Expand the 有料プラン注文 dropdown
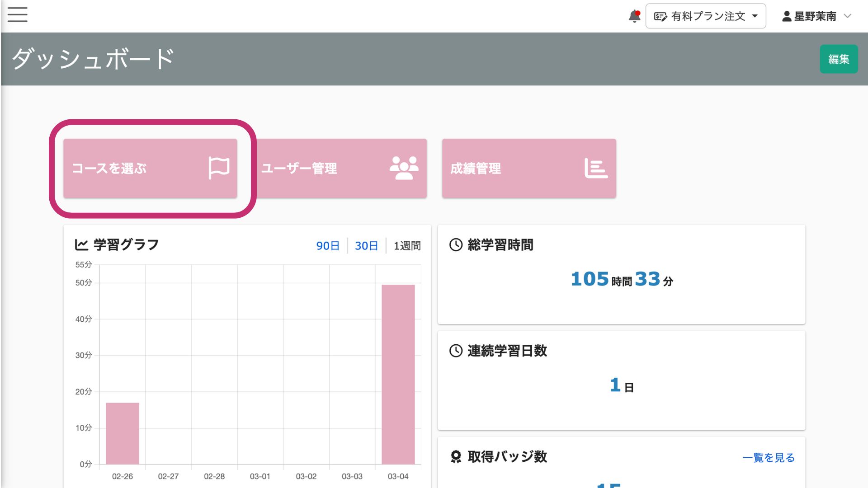 coord(706,16)
